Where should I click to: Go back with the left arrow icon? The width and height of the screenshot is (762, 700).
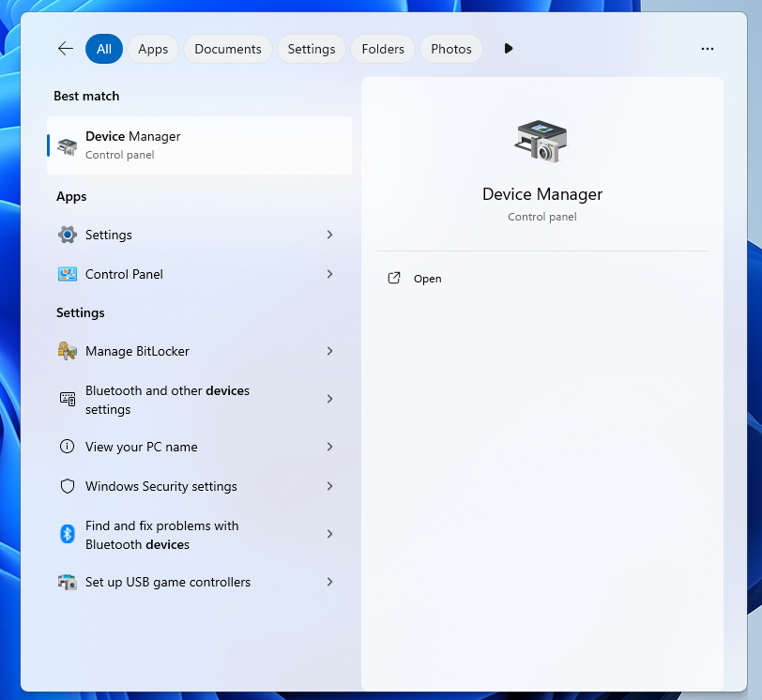coord(65,49)
